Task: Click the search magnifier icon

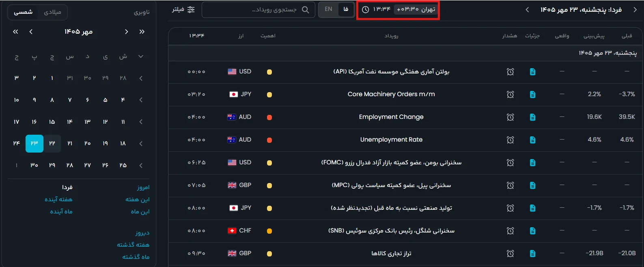Action: (x=306, y=10)
